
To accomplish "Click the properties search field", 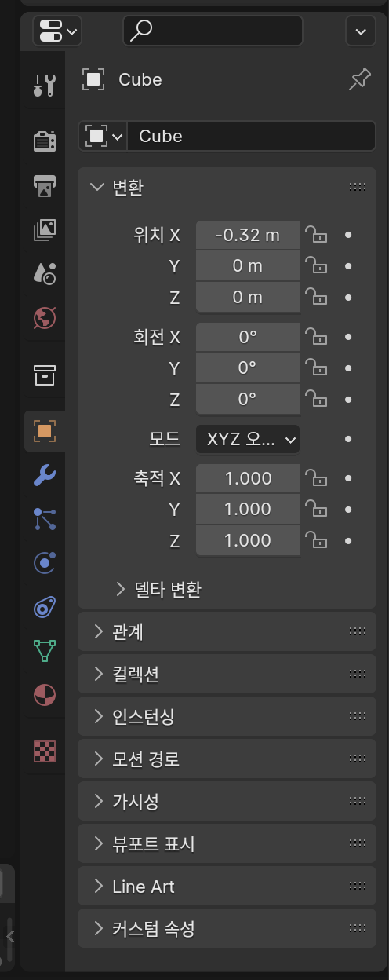I will pos(213,31).
